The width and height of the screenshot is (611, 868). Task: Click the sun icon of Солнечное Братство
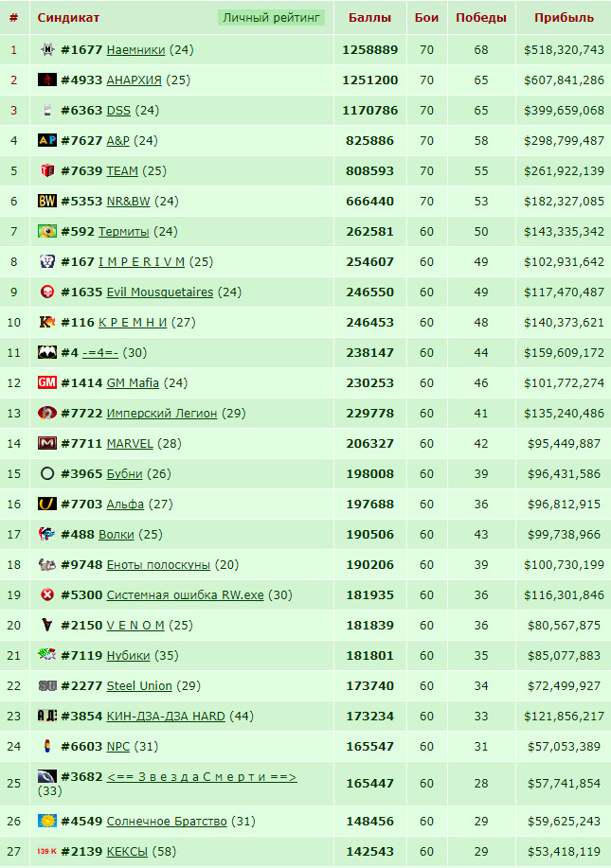[x=47, y=821]
